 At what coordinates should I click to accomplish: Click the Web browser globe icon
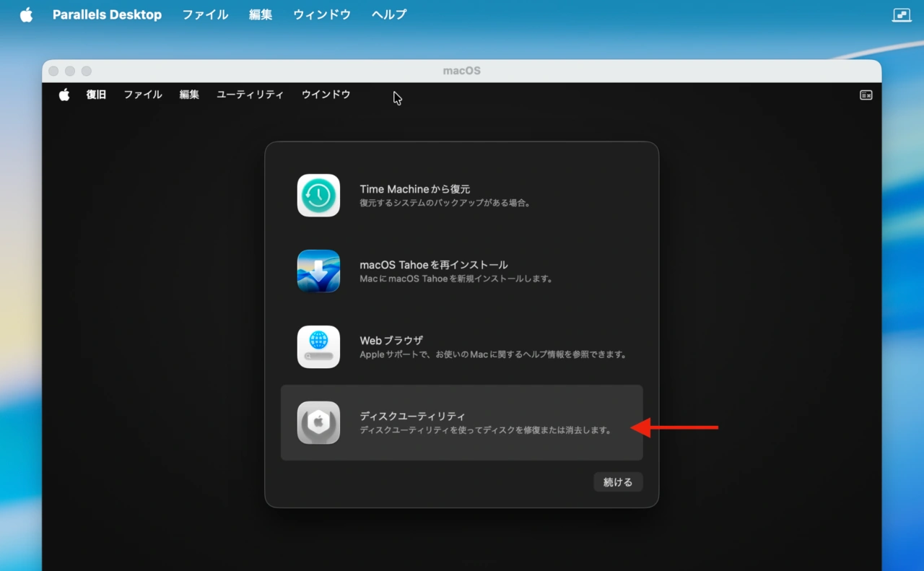(318, 346)
